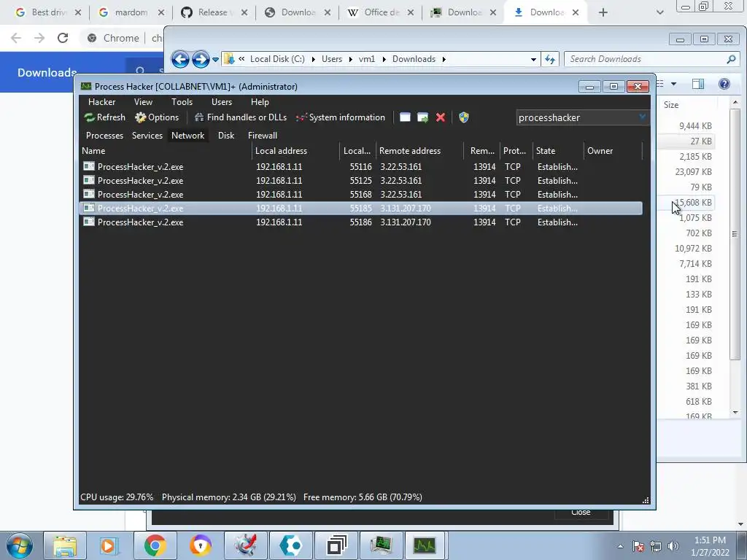Select the connection row with local port 55116
The width and height of the screenshot is (747, 560).
click(x=361, y=167)
